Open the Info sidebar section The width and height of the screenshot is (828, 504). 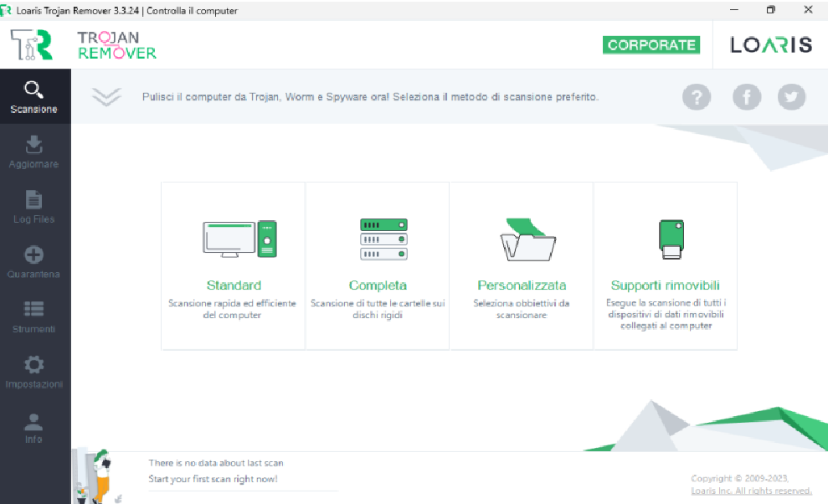pos(34,428)
